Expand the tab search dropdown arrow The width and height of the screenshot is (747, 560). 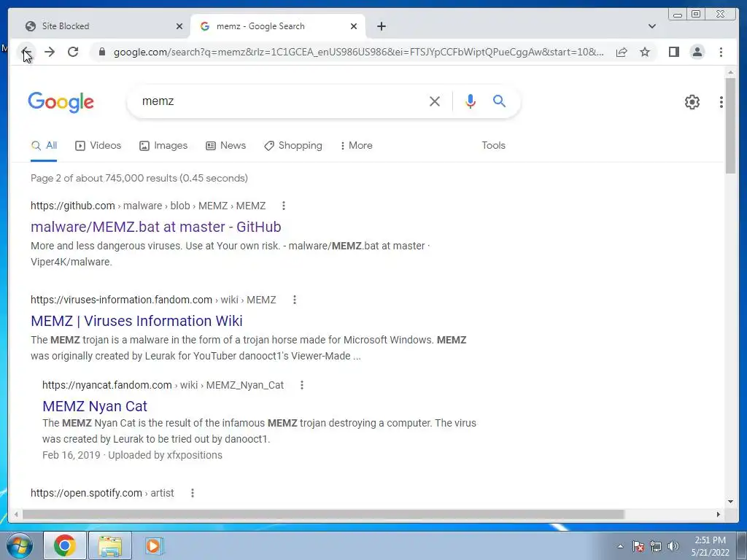[x=652, y=26]
